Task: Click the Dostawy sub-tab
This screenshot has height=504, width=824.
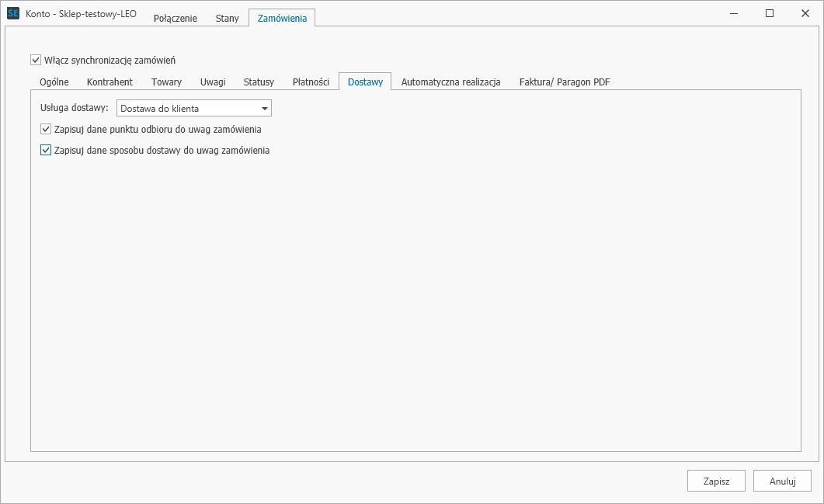Action: (365, 82)
